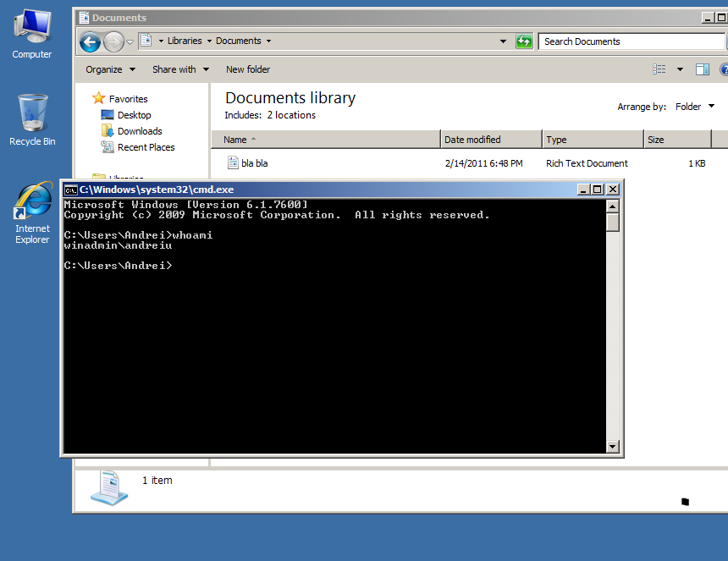Sort by the Size column header
Screen dimensions: 728x561
tap(677, 140)
